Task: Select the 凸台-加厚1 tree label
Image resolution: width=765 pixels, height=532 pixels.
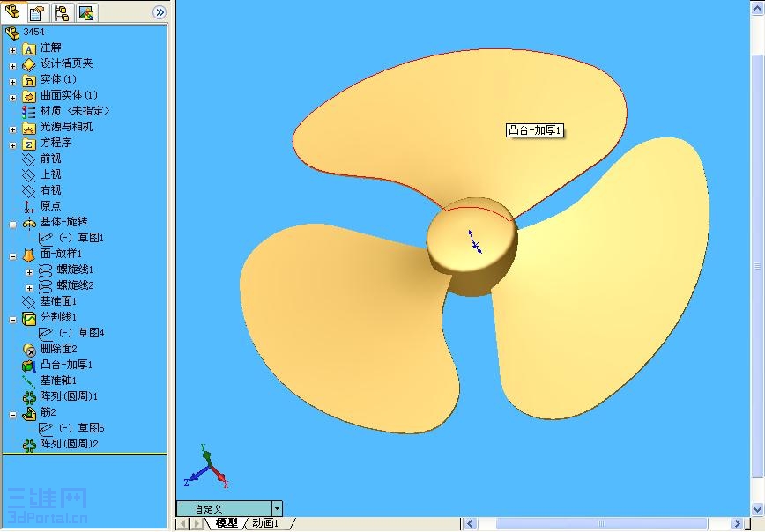Action: 66,365
